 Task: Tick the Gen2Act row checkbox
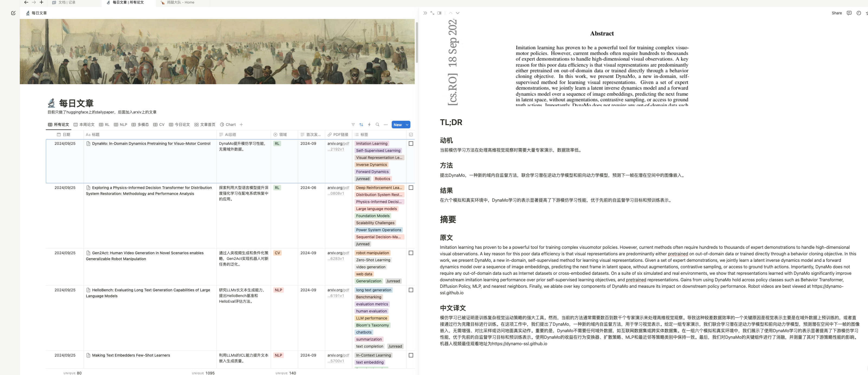pyautogui.click(x=411, y=253)
